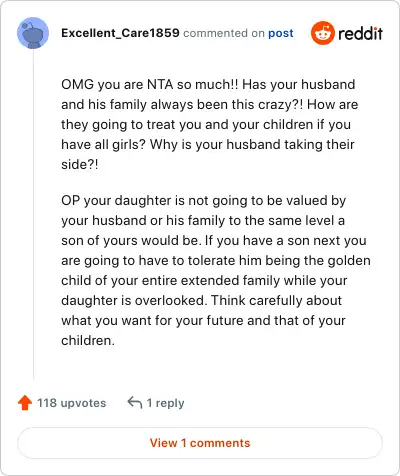Screen dimensions: 400x476
Task: Open the "1 reply" label
Action: click(165, 403)
